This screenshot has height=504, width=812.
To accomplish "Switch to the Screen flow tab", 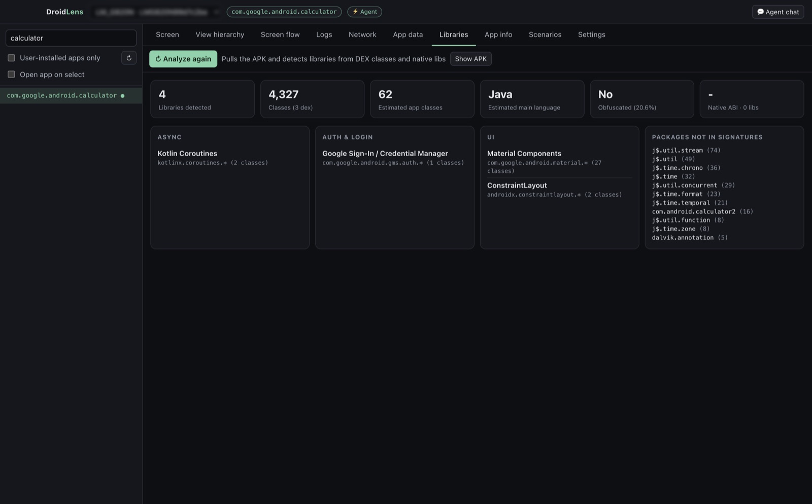I will (280, 34).
